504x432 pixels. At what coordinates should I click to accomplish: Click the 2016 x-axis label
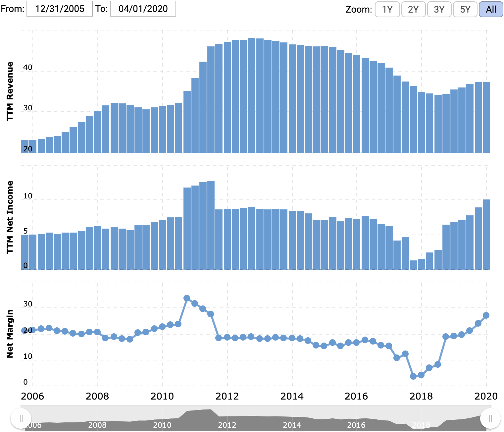click(356, 396)
